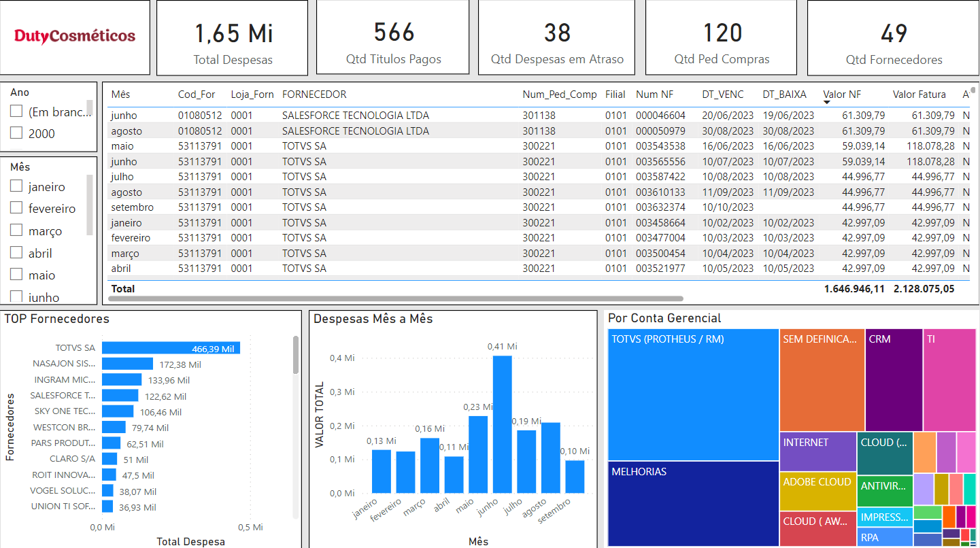980x548 pixels.
Task: Select the pink TI treemap tile
Action: 949,380
